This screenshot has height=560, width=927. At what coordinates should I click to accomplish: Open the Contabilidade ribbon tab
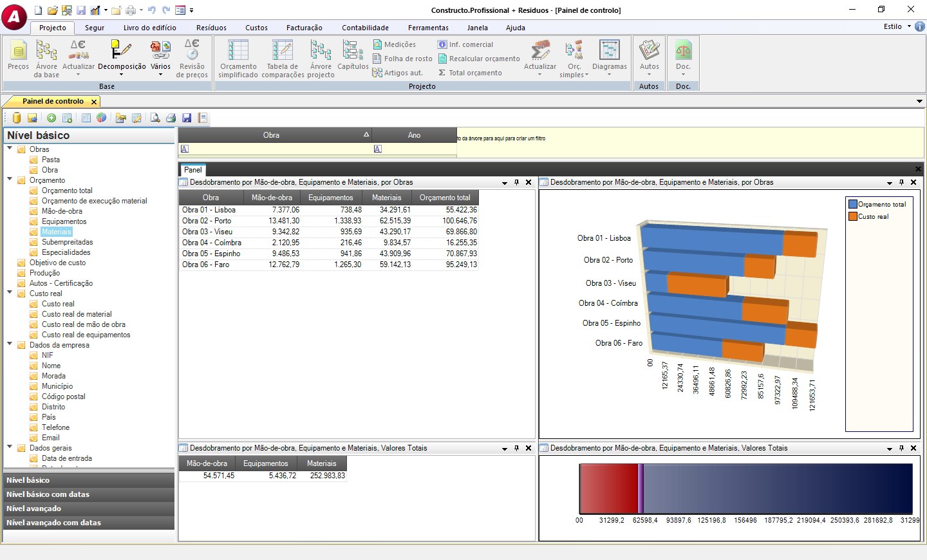[365, 28]
